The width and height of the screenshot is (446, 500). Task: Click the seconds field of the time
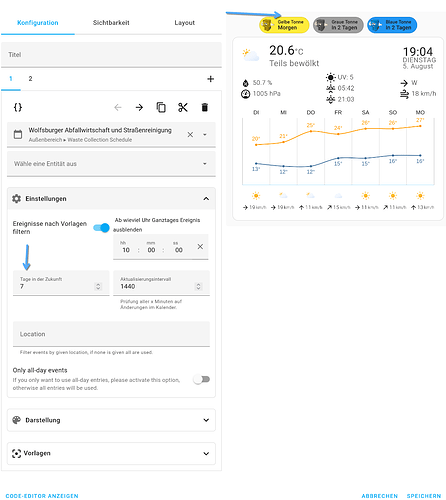click(179, 250)
